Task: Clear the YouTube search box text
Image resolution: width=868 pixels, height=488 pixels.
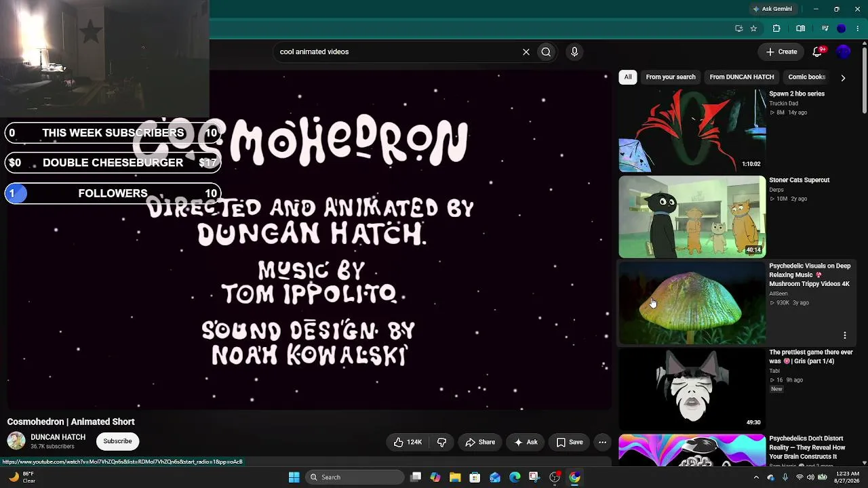Action: [x=526, y=52]
